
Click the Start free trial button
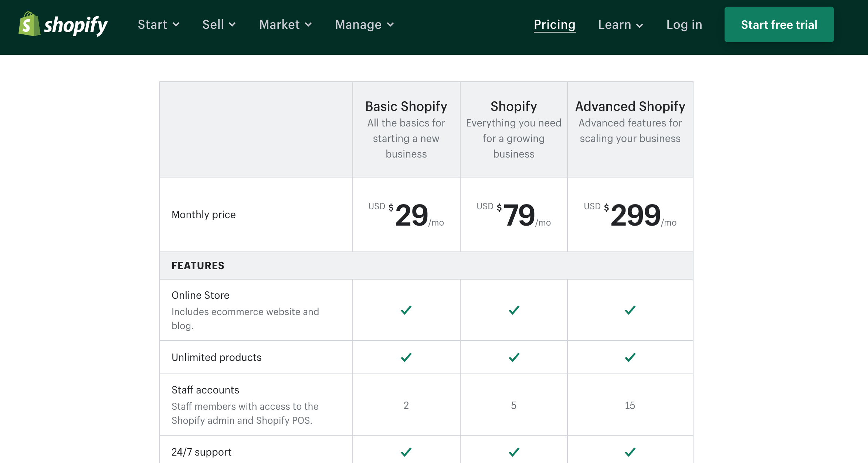tap(779, 24)
